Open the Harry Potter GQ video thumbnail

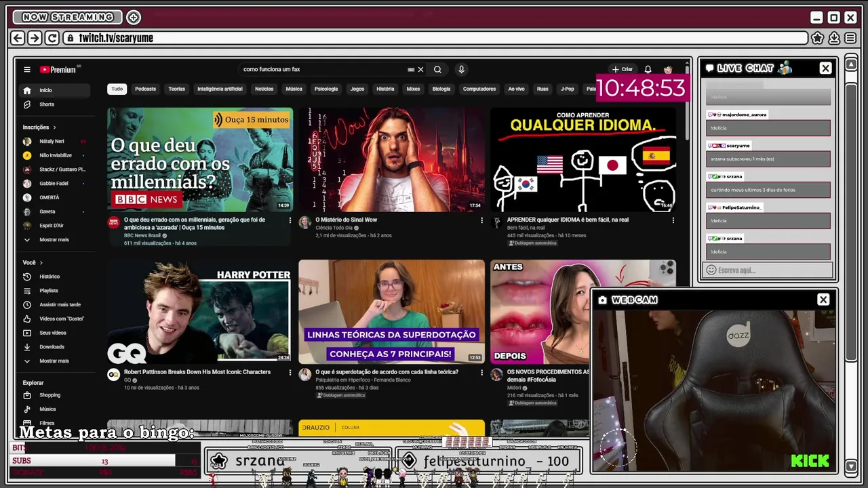[200, 312]
